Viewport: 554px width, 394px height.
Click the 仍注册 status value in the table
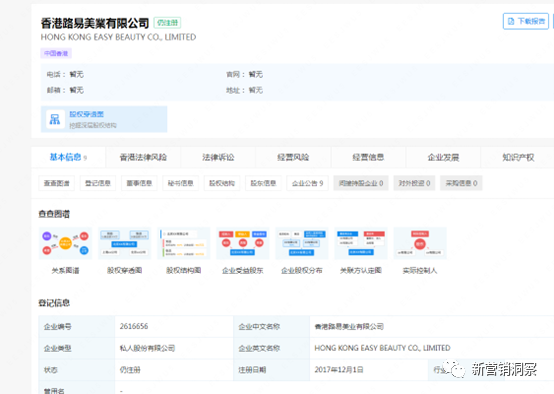(x=130, y=370)
